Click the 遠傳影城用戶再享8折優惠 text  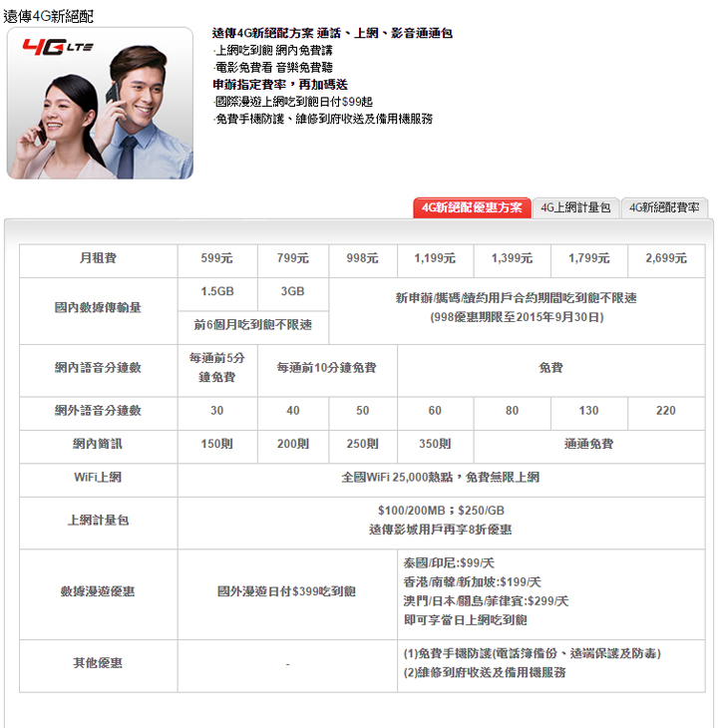tap(441, 530)
